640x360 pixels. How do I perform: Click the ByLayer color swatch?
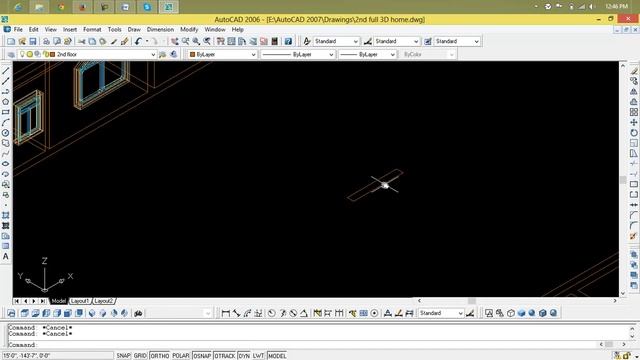[192, 54]
